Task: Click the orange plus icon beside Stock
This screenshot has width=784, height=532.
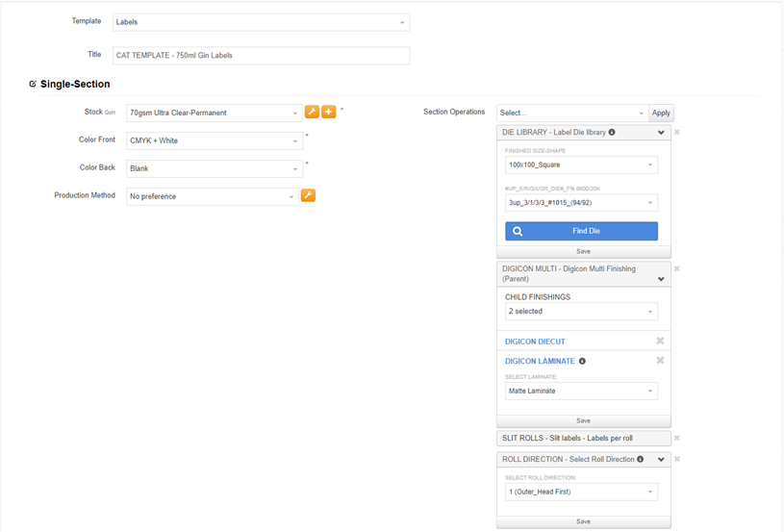Action: (328, 112)
